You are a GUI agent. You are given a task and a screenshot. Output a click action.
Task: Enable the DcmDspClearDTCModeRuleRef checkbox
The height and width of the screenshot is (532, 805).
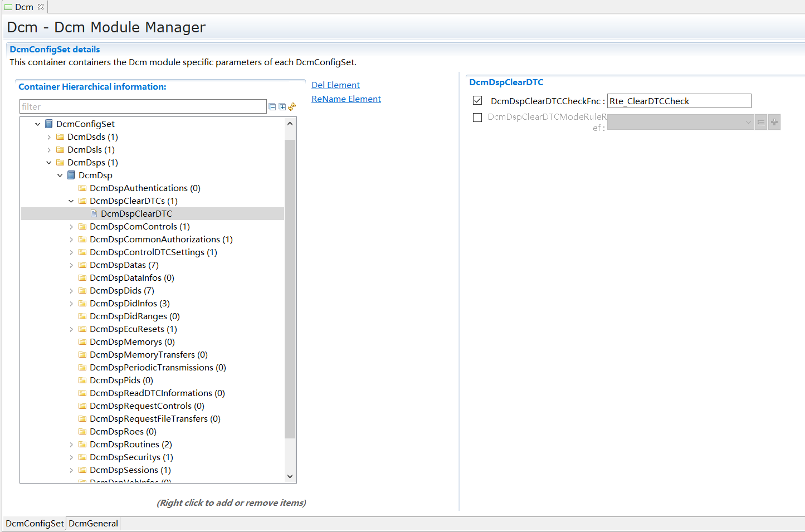click(x=477, y=118)
